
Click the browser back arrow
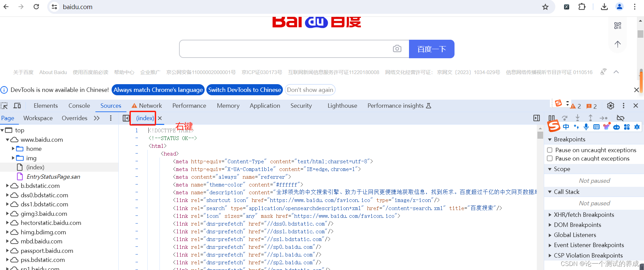pyautogui.click(x=6, y=7)
